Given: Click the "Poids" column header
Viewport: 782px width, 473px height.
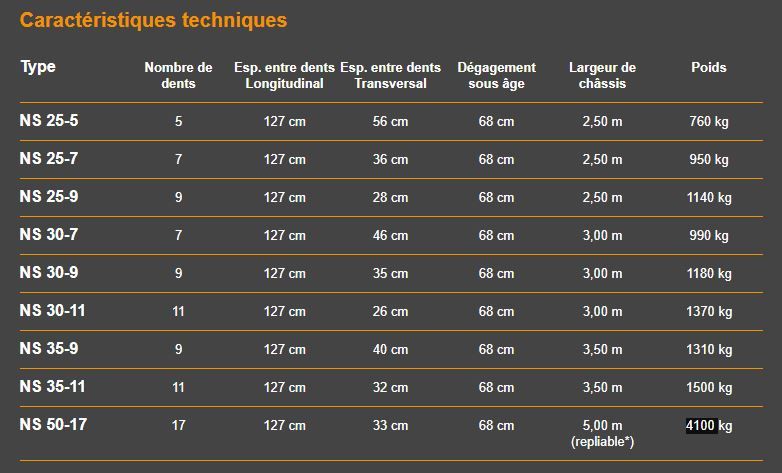Looking at the screenshot, I should click(x=708, y=68).
